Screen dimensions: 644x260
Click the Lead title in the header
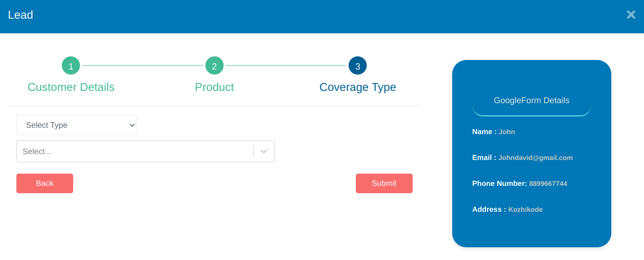pos(20,15)
